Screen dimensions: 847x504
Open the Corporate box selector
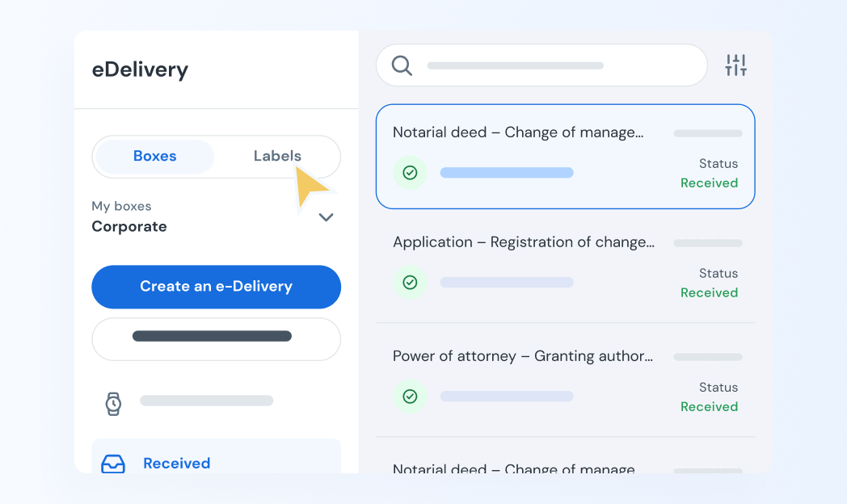point(129,227)
